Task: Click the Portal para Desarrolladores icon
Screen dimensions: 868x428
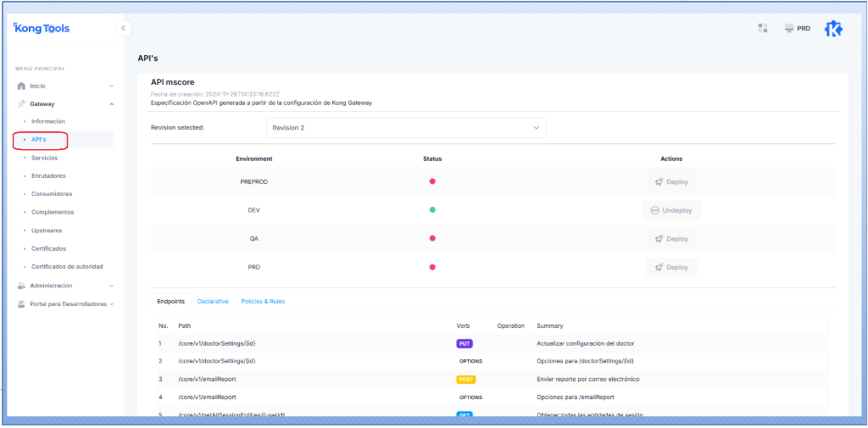Action: [x=22, y=303]
